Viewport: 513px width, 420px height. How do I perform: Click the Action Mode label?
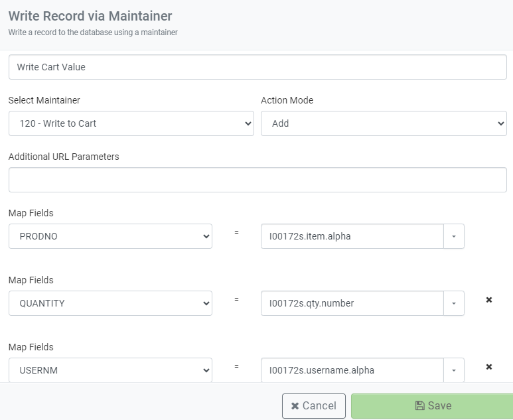pyautogui.click(x=287, y=100)
